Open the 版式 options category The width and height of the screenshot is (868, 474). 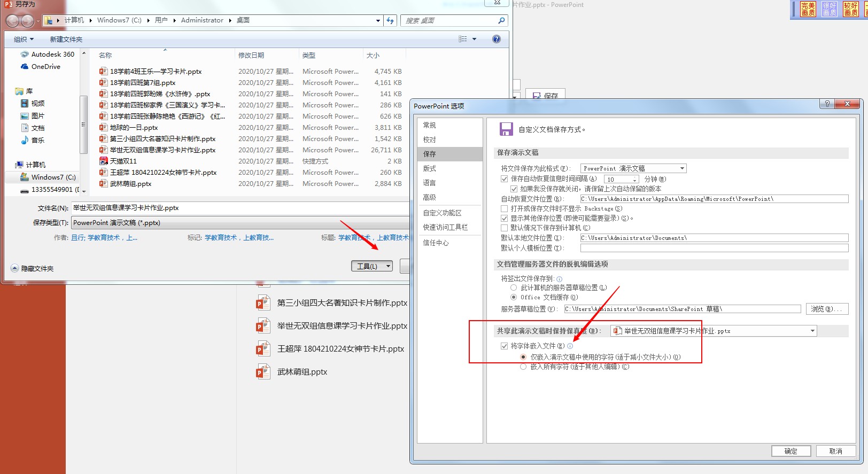(x=449, y=168)
